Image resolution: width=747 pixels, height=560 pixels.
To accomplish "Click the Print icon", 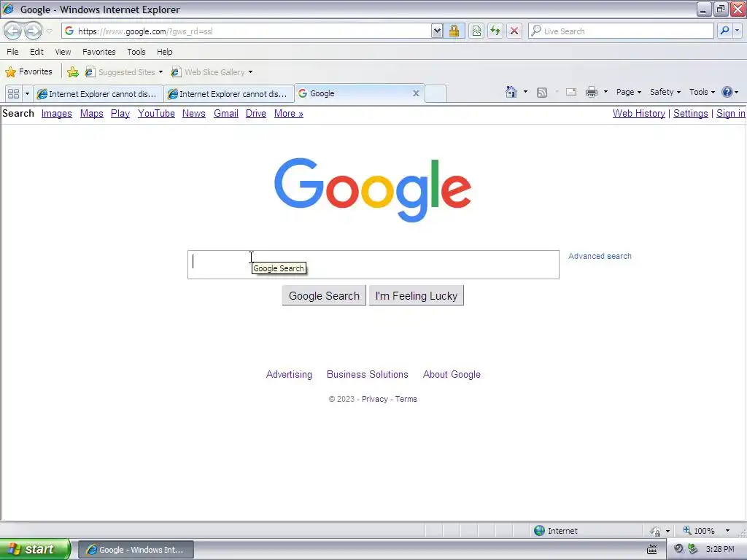I will point(592,92).
